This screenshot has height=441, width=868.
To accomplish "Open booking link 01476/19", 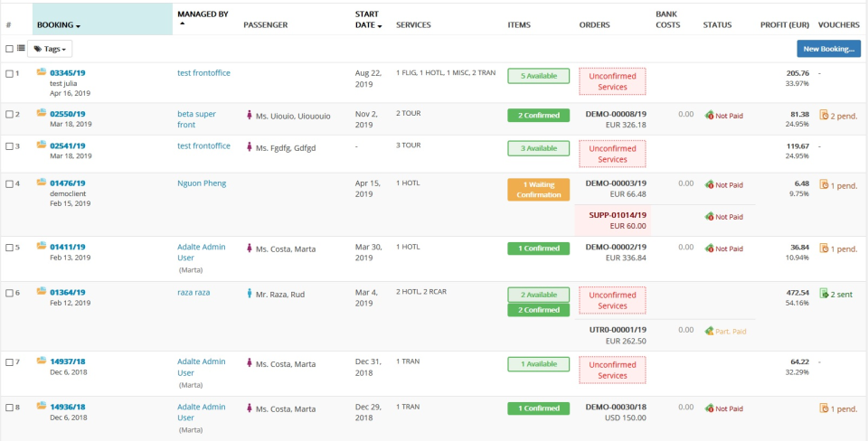I will 68,183.
